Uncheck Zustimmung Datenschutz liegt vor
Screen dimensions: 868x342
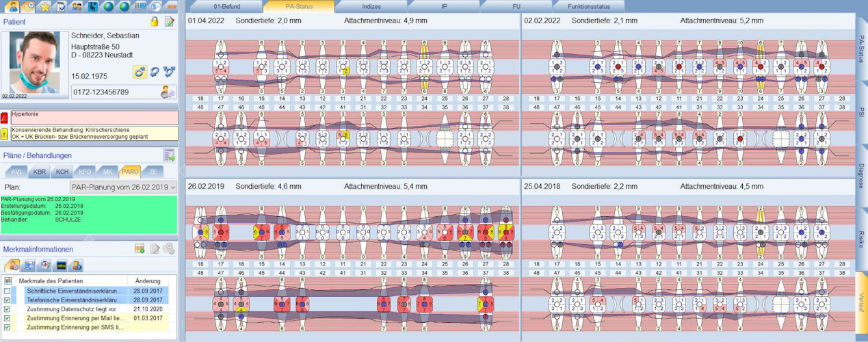point(8,309)
